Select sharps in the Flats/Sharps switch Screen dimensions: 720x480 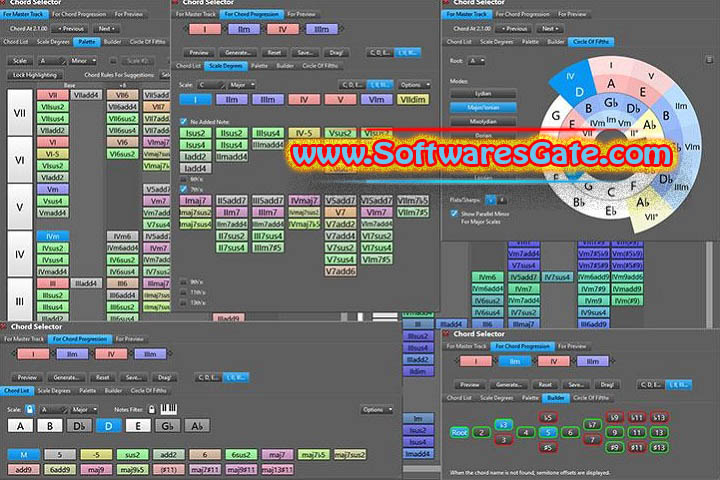pos(502,200)
